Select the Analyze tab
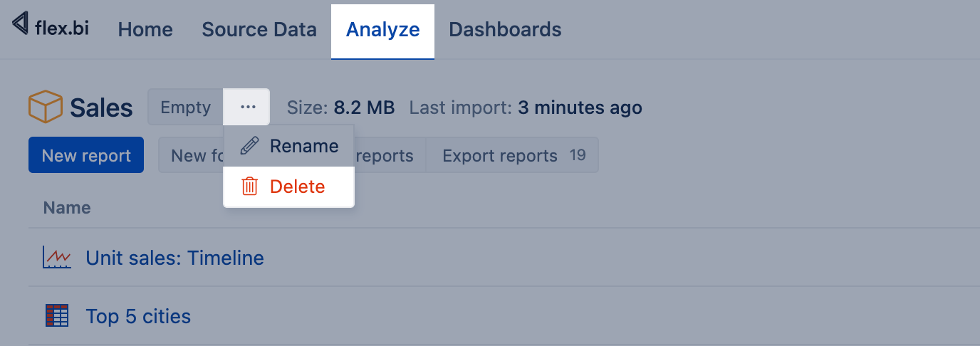The image size is (980, 346). click(382, 30)
